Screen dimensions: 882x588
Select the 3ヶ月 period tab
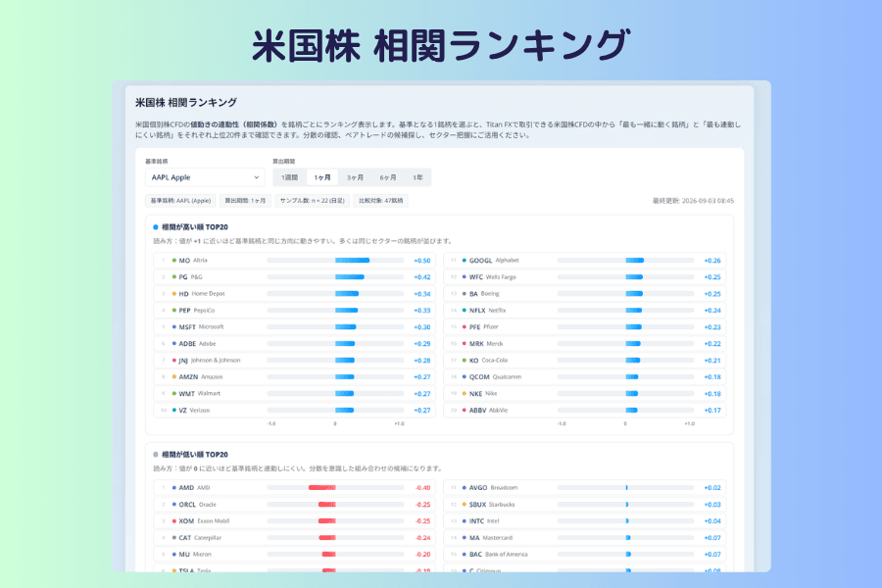pos(355,177)
